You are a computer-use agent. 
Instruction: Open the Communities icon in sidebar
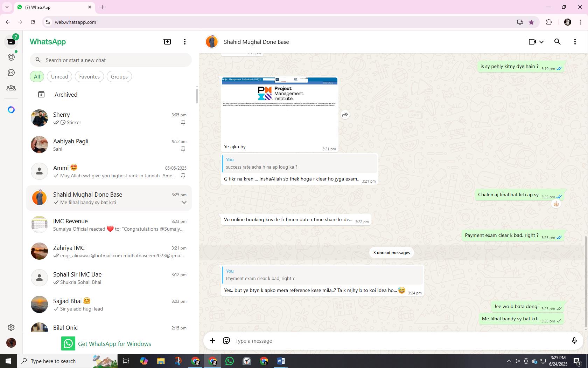pos(11,88)
